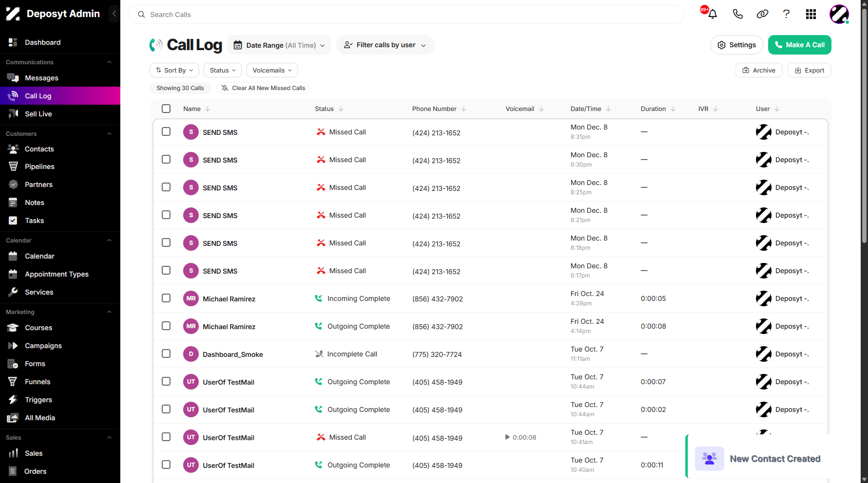The width and height of the screenshot is (868, 483).
Task: Check the Mon Dec. 8 8:31pm call row
Action: 166,131
